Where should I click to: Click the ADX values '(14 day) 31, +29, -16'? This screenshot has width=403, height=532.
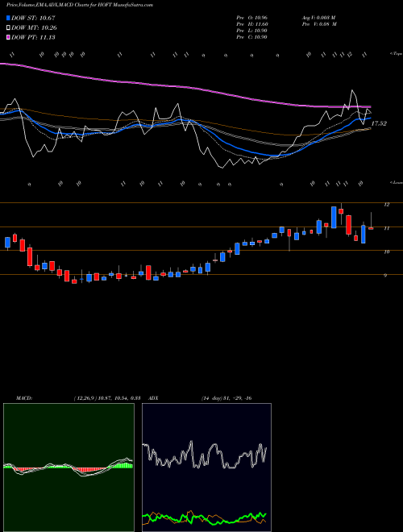pos(226,398)
